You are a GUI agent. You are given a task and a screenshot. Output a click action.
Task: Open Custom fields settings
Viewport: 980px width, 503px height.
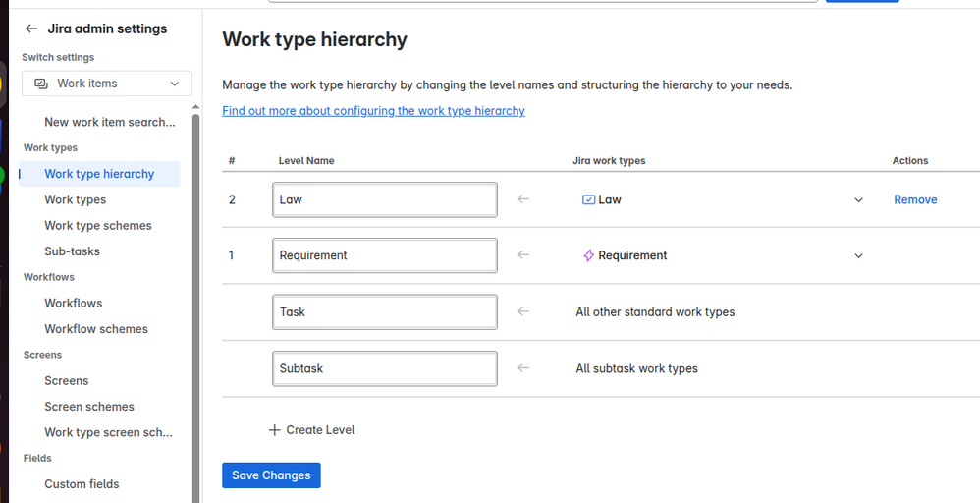(82, 484)
